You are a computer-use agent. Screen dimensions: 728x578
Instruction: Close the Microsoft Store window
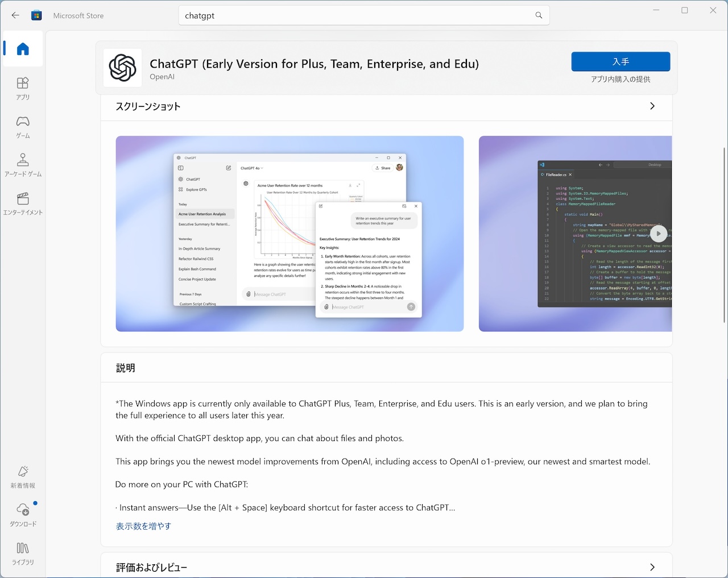point(713,10)
